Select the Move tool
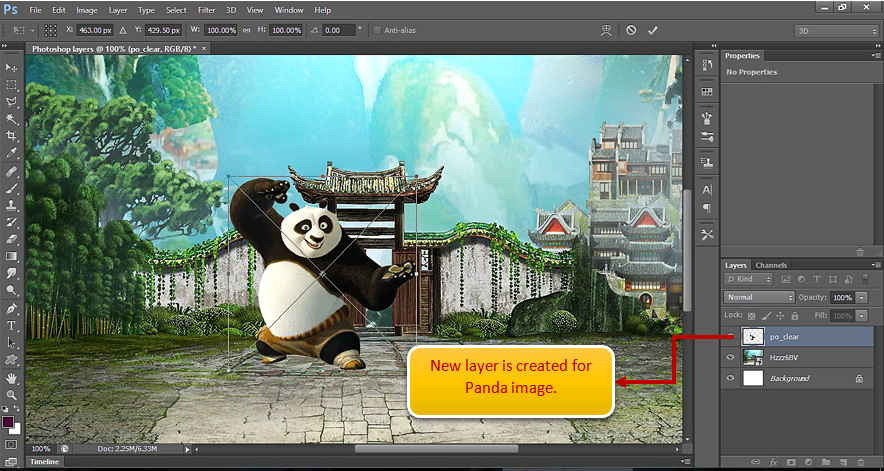 pos(11,68)
